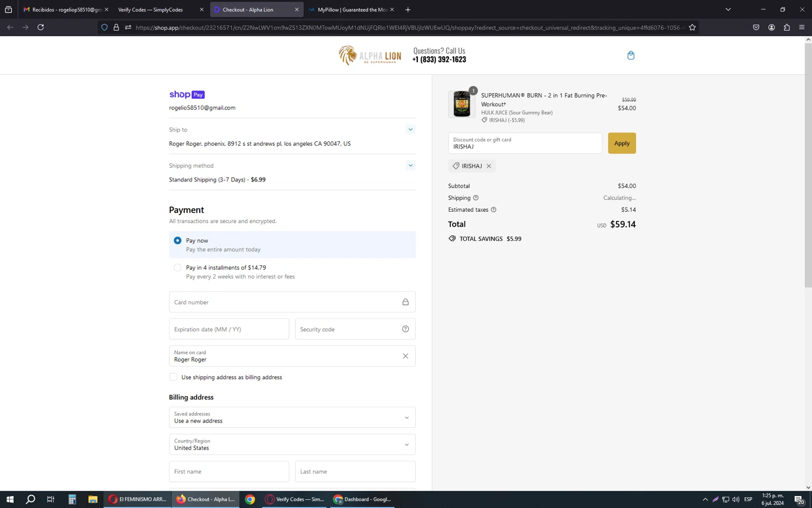Switch to Recibidos Gmail tab

[x=66, y=10]
